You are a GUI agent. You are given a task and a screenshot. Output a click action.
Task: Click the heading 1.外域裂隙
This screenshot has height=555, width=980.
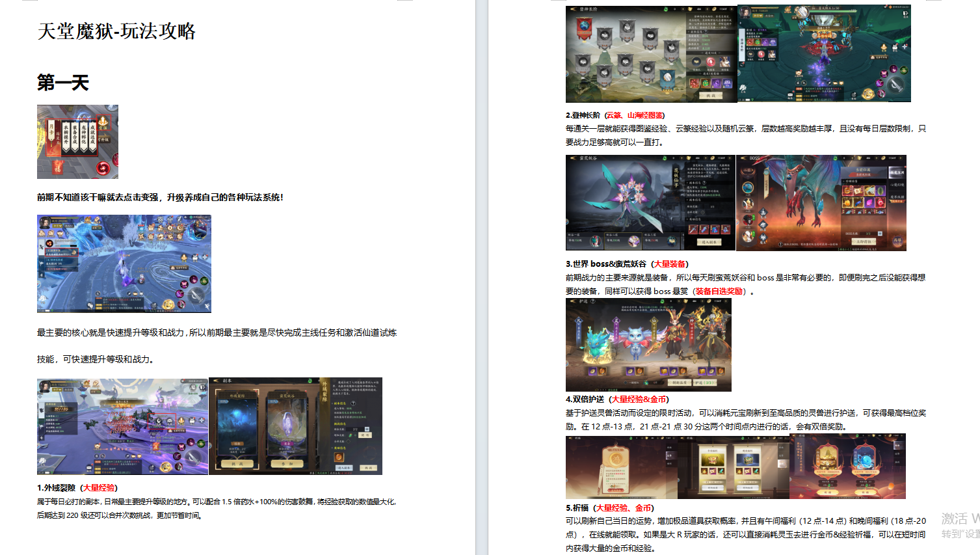(x=57, y=488)
